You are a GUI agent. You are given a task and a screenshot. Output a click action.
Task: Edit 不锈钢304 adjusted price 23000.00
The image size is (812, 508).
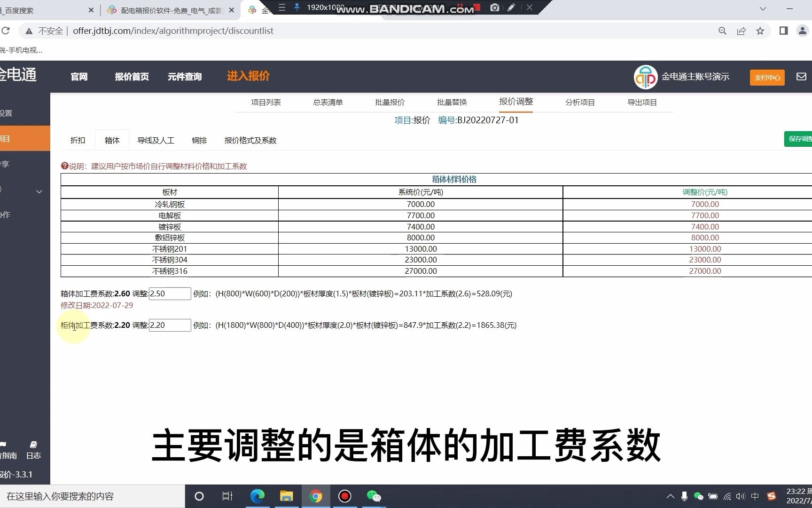(x=705, y=260)
